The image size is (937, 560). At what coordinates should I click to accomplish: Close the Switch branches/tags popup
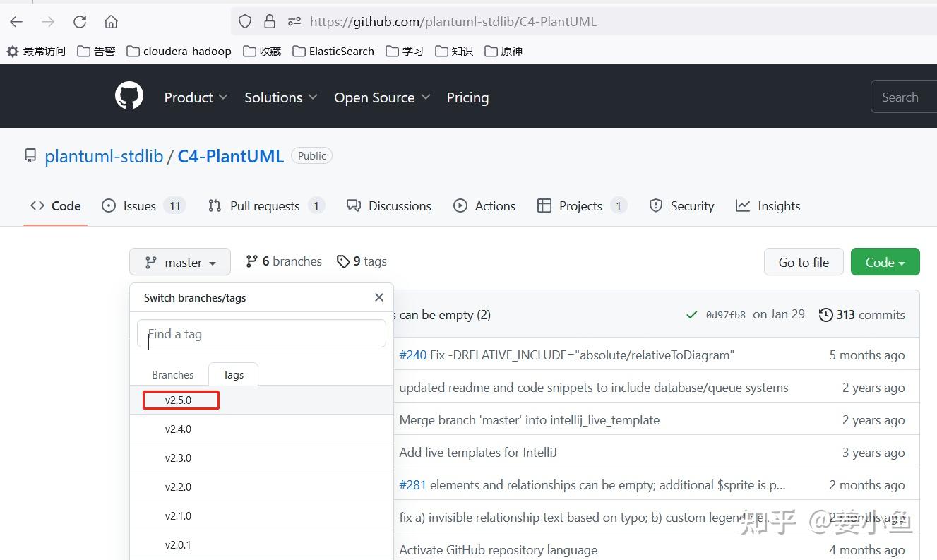[x=379, y=297]
